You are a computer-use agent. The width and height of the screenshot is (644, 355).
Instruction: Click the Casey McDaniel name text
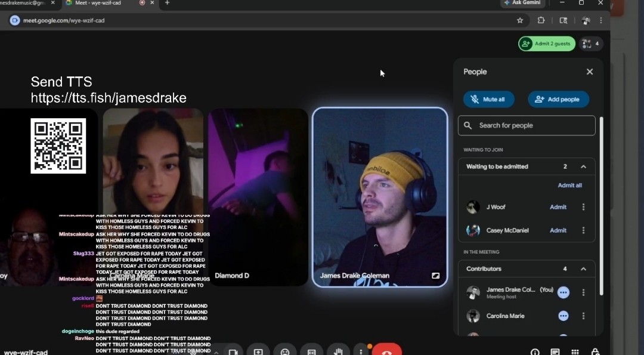(507, 230)
